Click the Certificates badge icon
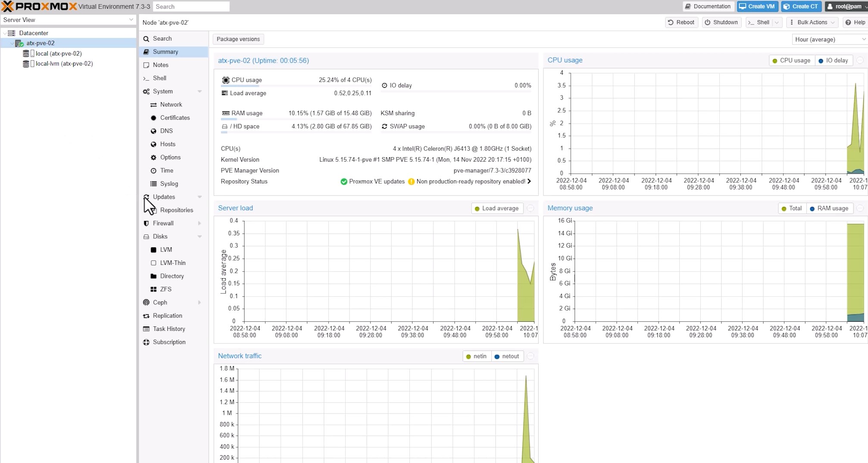 coord(153,118)
